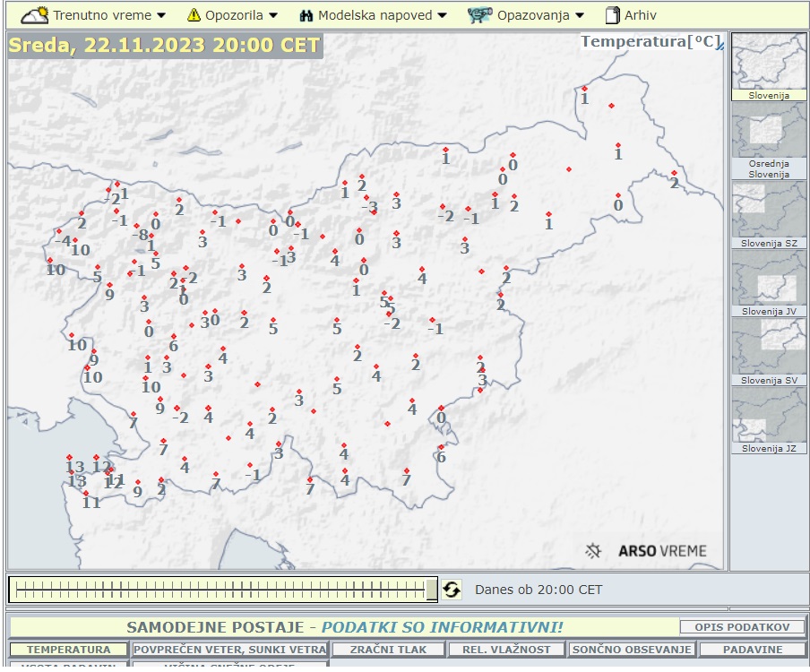Open the Trenutno vreme menu
810x672 pixels.
click(x=93, y=15)
